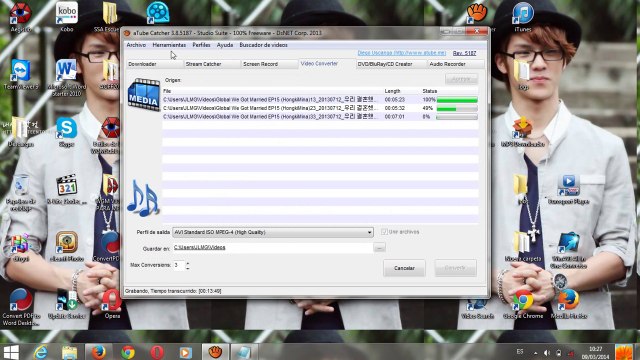Decrease Max Conversions with the down arrow
The height and width of the screenshot is (360, 640).
point(187,268)
